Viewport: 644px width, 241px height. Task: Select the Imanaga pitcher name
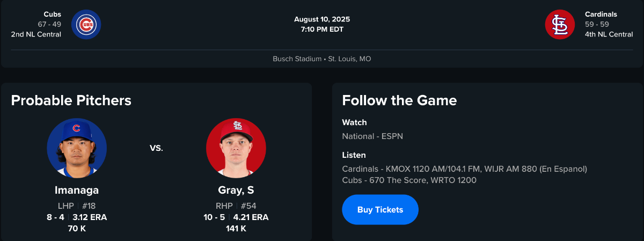[77, 190]
